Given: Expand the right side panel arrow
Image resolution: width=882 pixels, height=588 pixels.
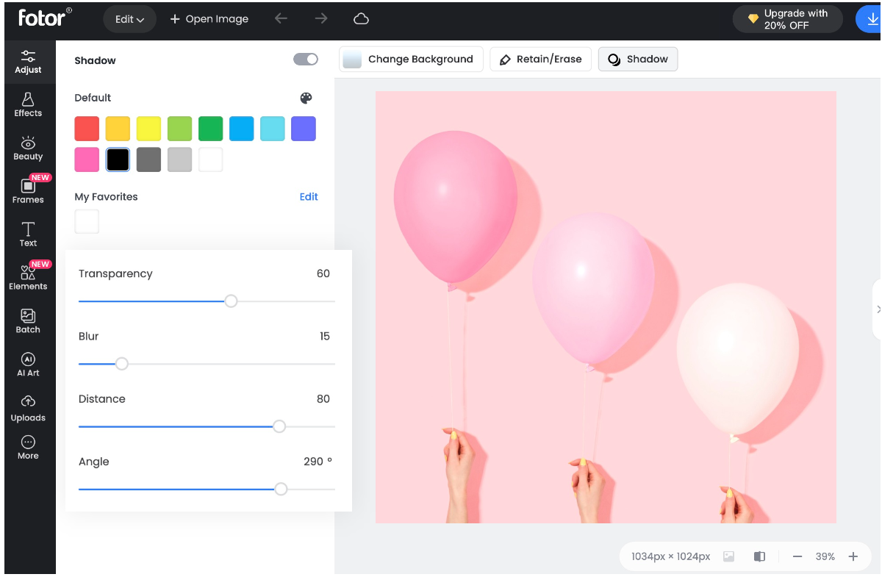Looking at the screenshot, I should (878, 309).
